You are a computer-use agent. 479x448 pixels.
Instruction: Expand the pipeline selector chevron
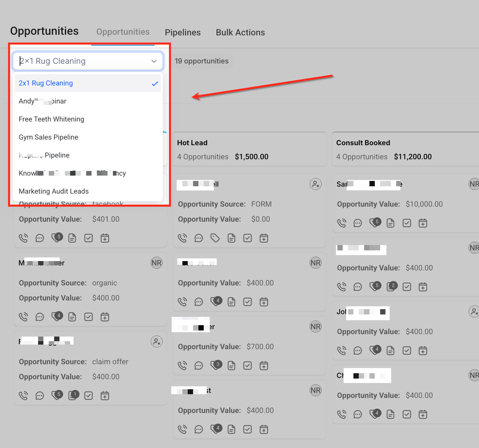(154, 61)
